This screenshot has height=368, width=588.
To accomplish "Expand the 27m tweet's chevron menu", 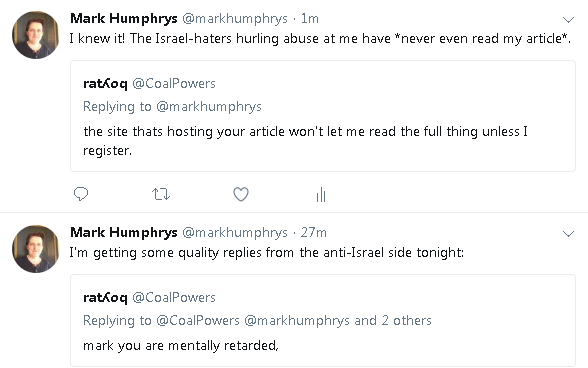I will [x=568, y=234].
